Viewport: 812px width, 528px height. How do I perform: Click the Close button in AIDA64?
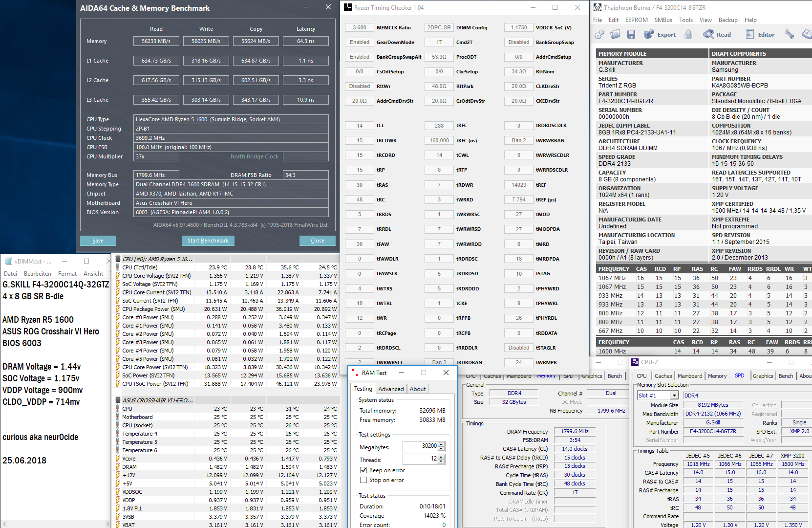[318, 241]
